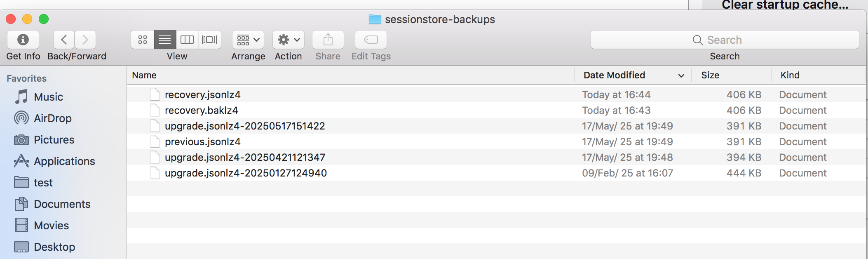Switch to column view

click(187, 40)
